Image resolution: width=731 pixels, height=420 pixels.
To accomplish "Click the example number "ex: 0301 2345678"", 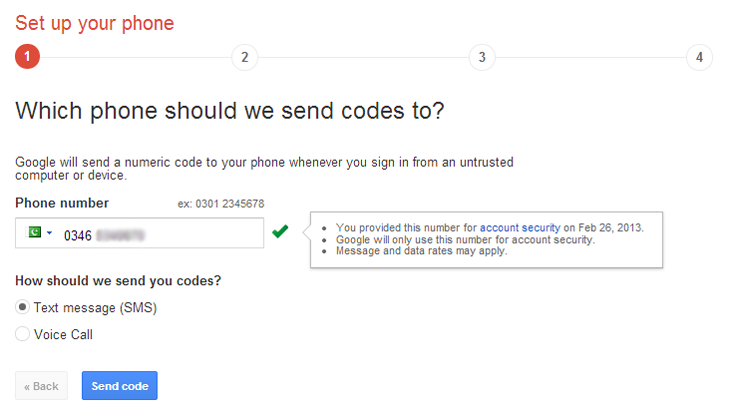I will click(x=221, y=204).
